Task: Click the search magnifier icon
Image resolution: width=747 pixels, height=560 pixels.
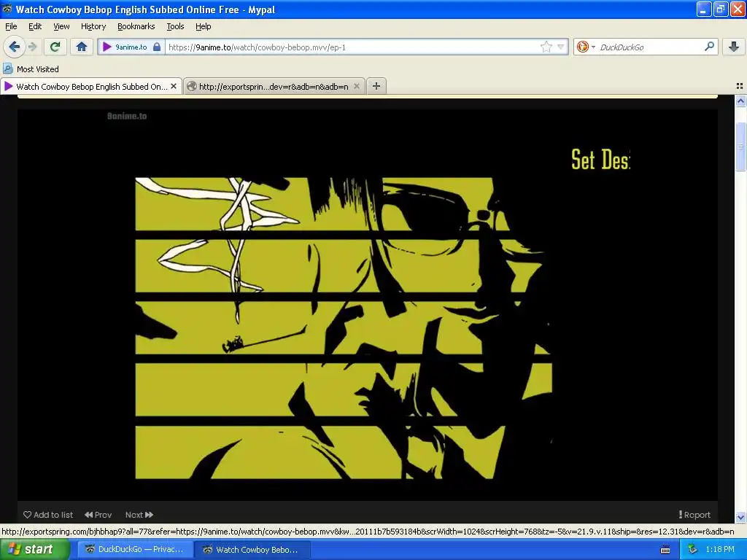Action: pos(709,46)
